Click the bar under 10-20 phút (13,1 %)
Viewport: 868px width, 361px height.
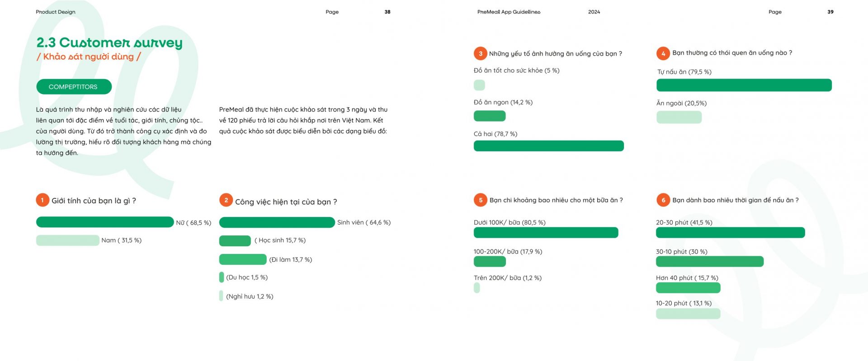[x=688, y=314]
